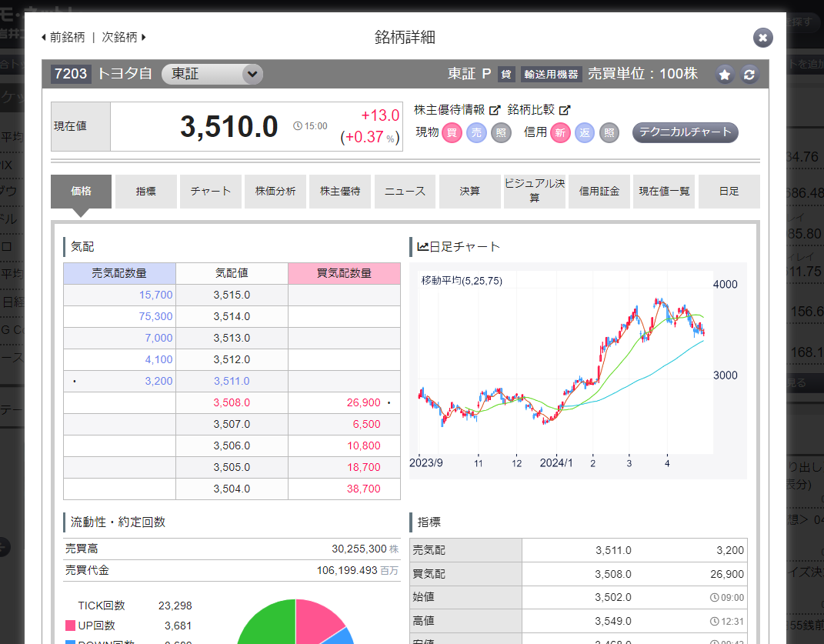Click 現物 照 inquiry circle icon
Viewport: 824px width, 644px height.
pos(501,132)
